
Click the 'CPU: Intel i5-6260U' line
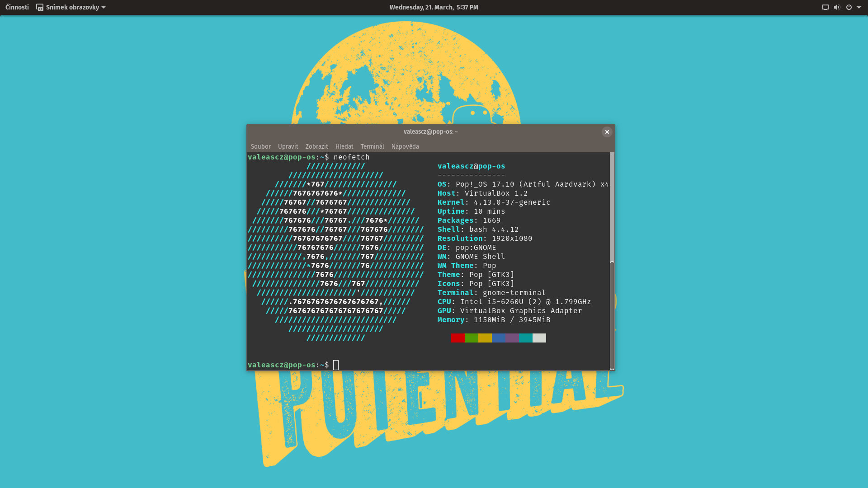coord(514,302)
